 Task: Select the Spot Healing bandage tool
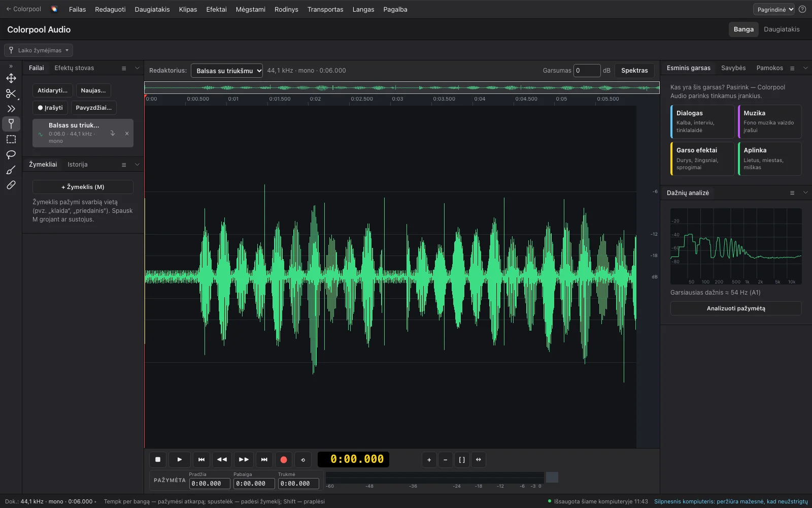[x=11, y=185]
